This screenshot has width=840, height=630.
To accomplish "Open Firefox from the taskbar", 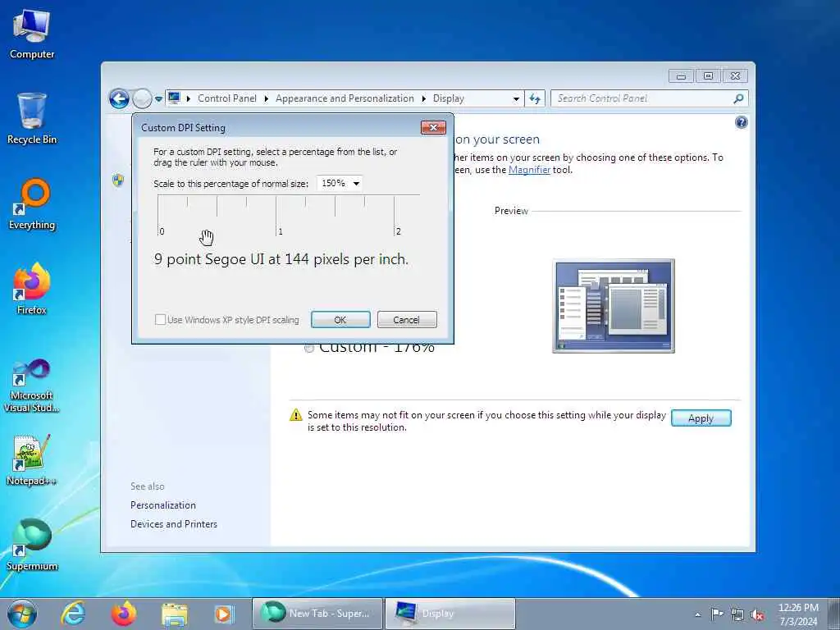I will pyautogui.click(x=124, y=614).
